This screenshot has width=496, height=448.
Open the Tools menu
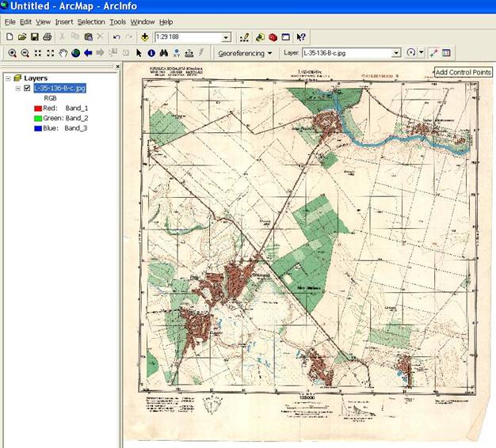[117, 21]
